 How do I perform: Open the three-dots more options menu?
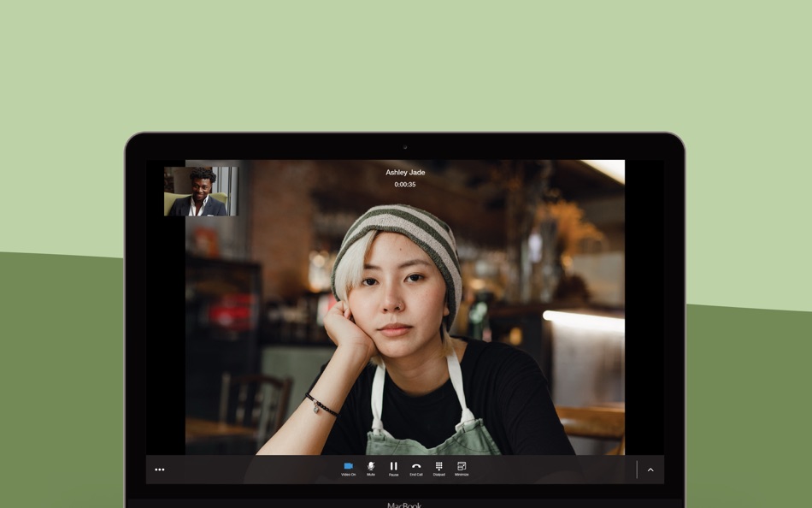click(160, 470)
